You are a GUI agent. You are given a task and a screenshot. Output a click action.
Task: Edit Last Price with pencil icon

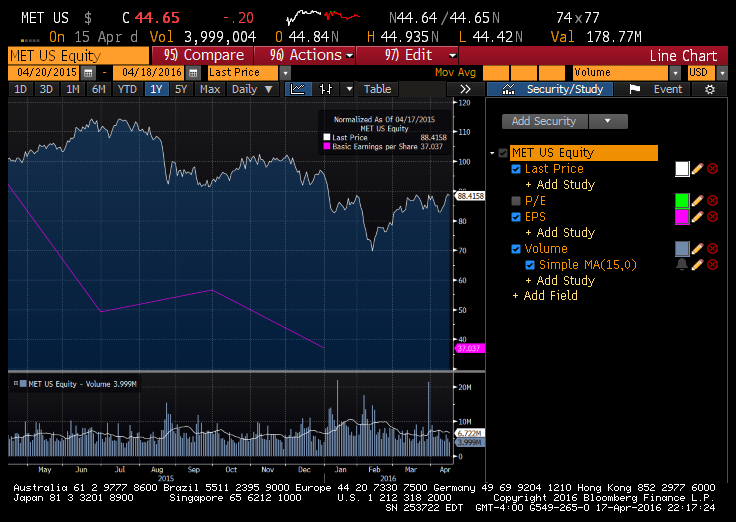pos(697,169)
